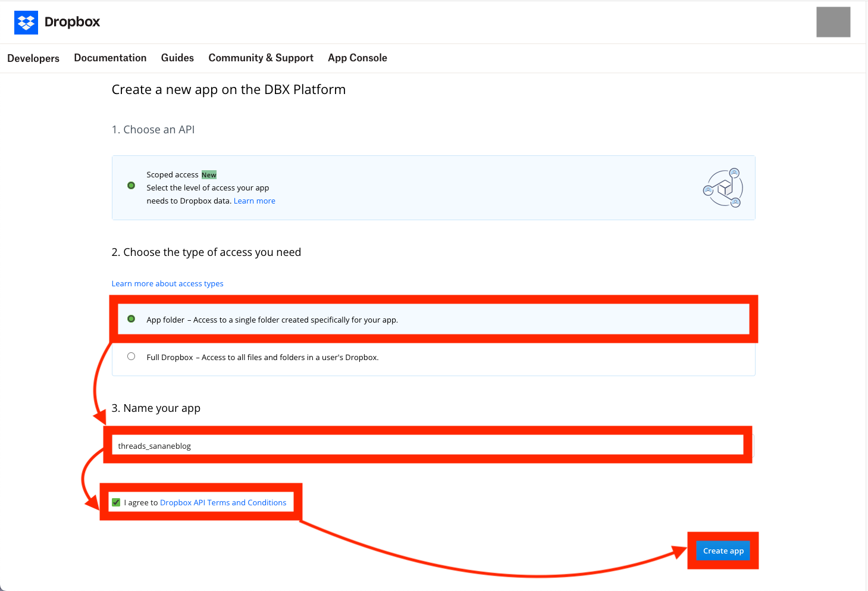Click the app name input field

click(433, 446)
